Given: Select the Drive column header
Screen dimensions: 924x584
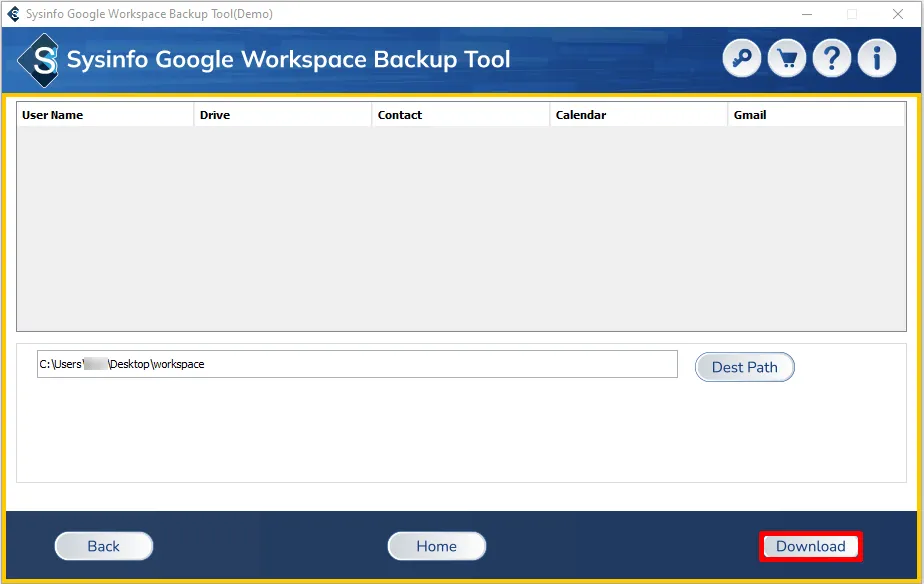Looking at the screenshot, I should [x=283, y=115].
